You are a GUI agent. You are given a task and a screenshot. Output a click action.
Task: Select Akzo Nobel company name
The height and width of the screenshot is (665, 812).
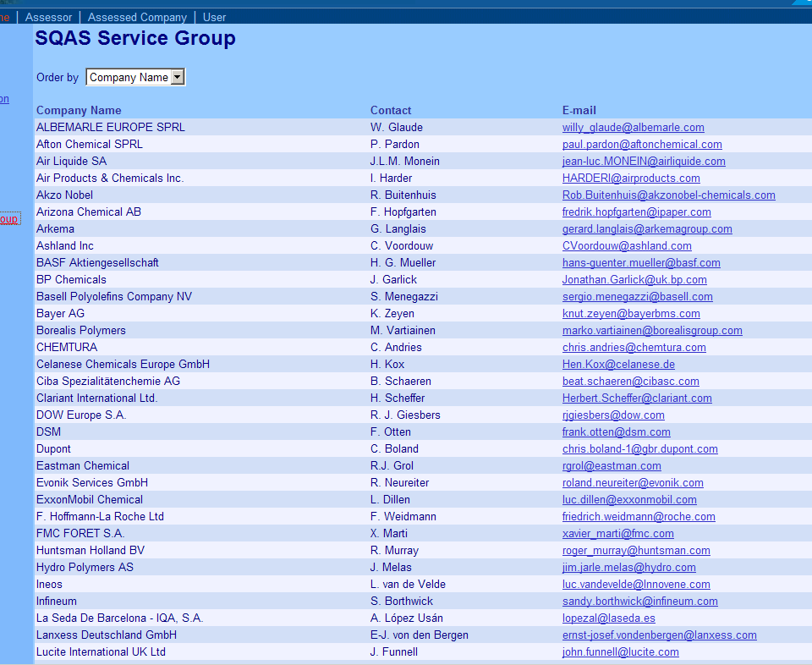pyautogui.click(x=65, y=195)
